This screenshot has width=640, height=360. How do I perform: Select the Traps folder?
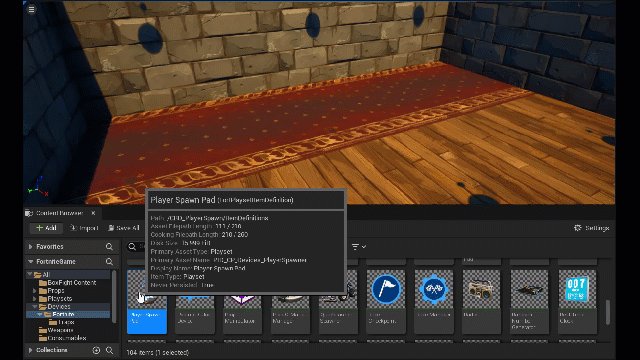point(62,322)
